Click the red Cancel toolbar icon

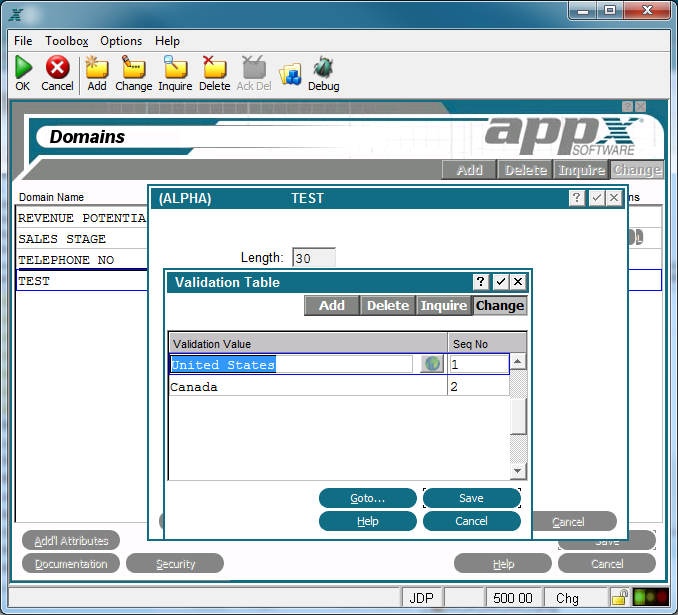[x=58, y=67]
